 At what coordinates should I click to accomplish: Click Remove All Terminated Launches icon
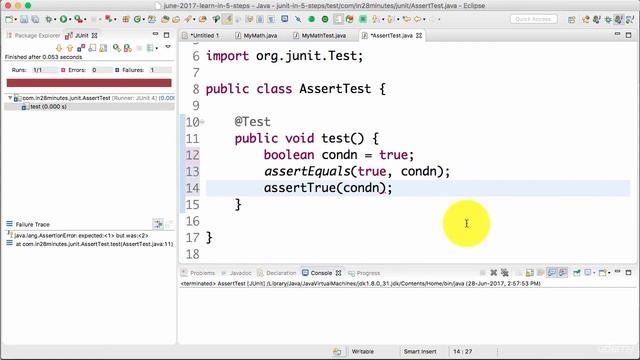[504, 273]
